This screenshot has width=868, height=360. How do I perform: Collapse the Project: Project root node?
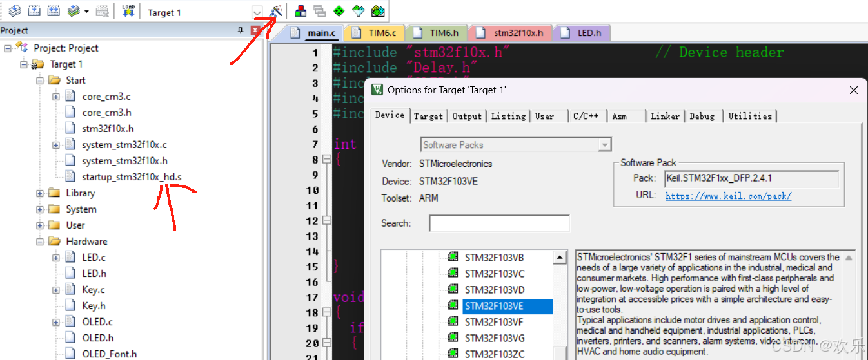tap(8, 48)
